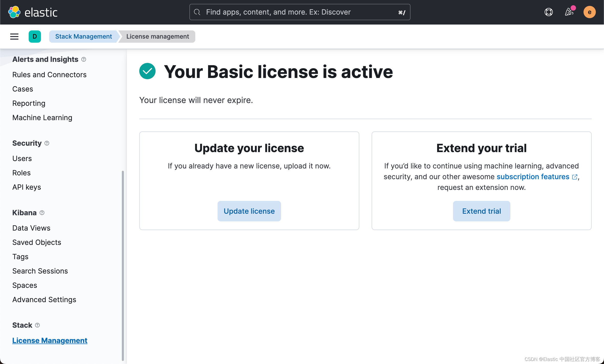Open help for the Kibana section
604x364 pixels.
[x=42, y=212]
